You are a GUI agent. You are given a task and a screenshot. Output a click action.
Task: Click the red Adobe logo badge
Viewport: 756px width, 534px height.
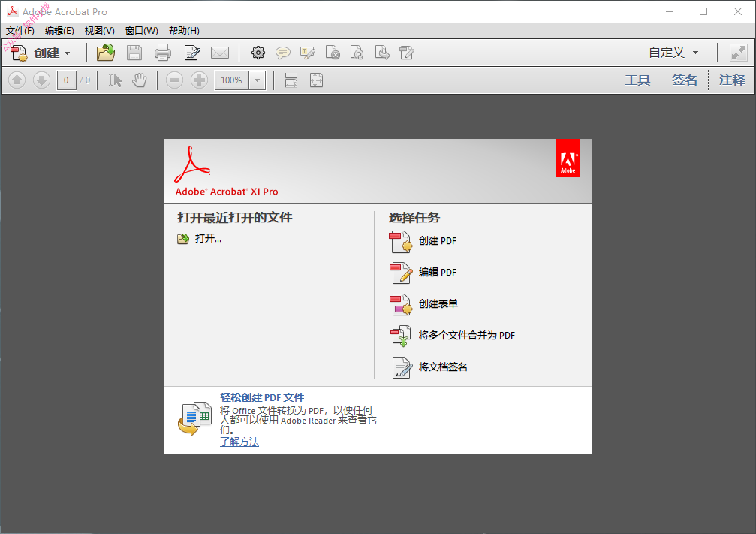(x=568, y=158)
